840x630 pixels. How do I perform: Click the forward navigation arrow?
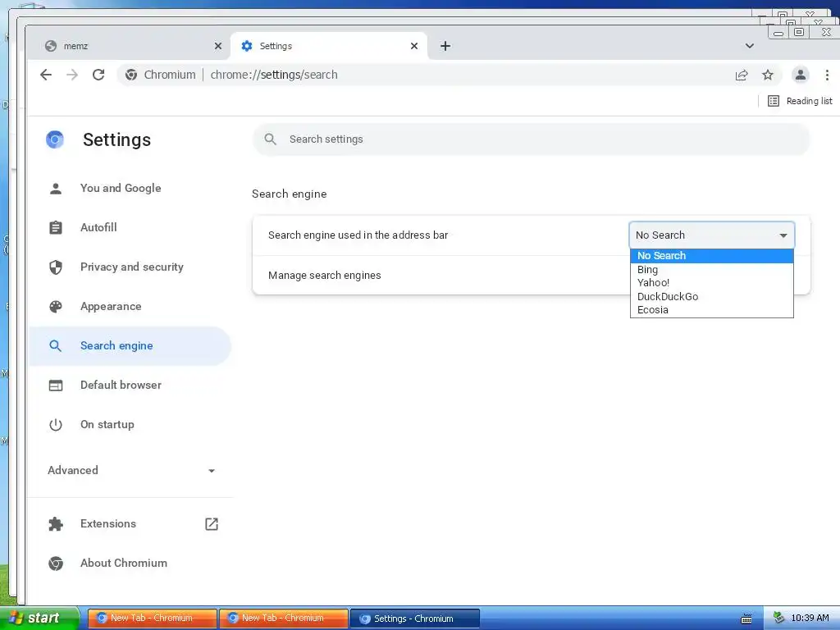[72, 75]
